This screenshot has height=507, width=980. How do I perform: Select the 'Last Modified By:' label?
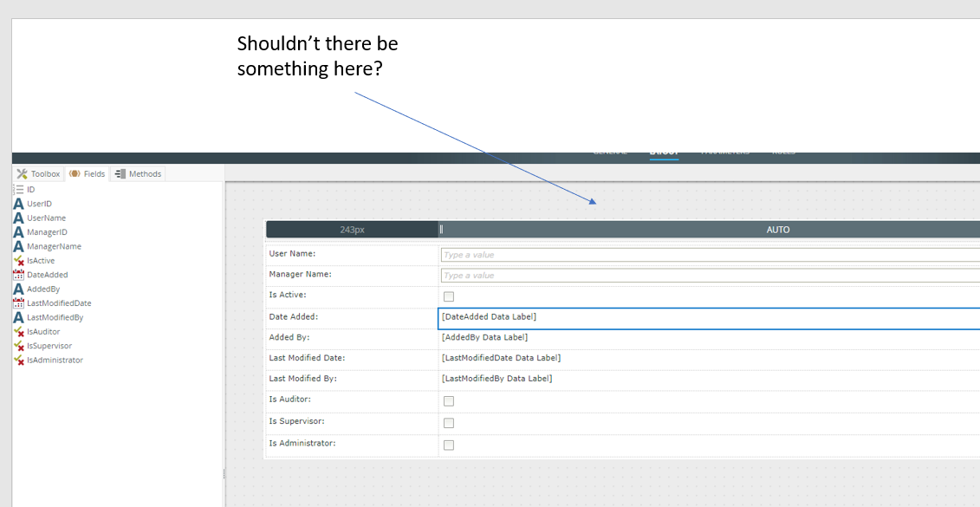302,379
